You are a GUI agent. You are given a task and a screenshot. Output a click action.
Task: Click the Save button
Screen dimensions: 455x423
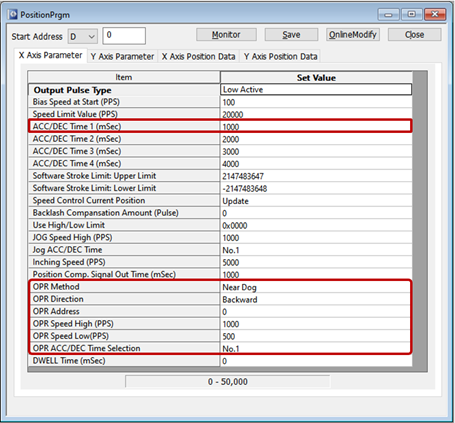pyautogui.click(x=291, y=35)
